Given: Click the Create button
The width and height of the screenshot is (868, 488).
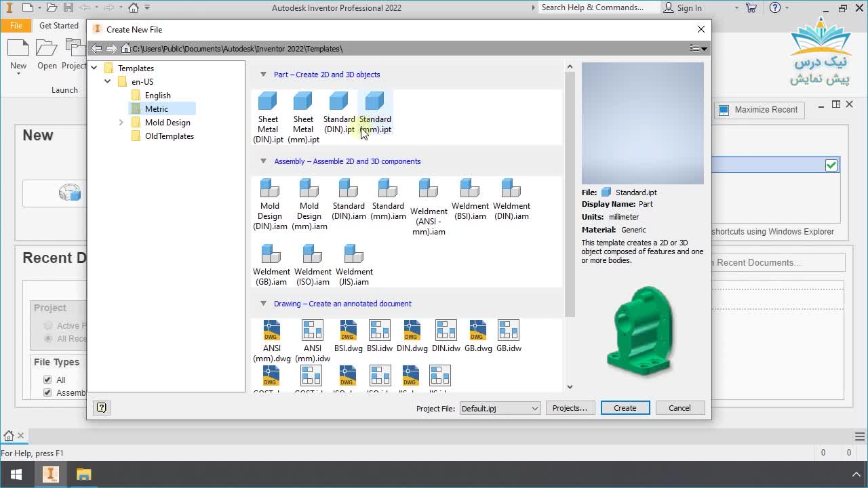Looking at the screenshot, I should 625,408.
